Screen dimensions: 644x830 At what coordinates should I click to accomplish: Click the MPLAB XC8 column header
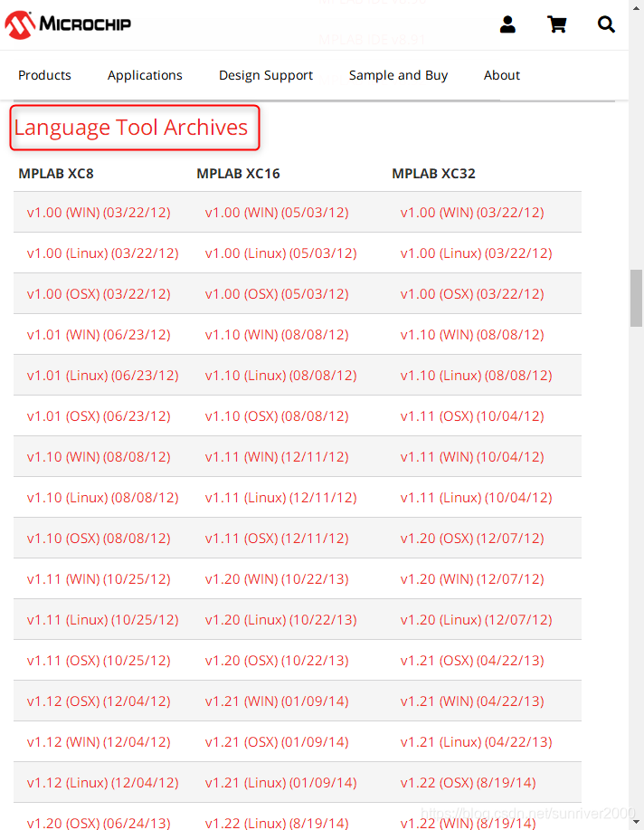(56, 174)
